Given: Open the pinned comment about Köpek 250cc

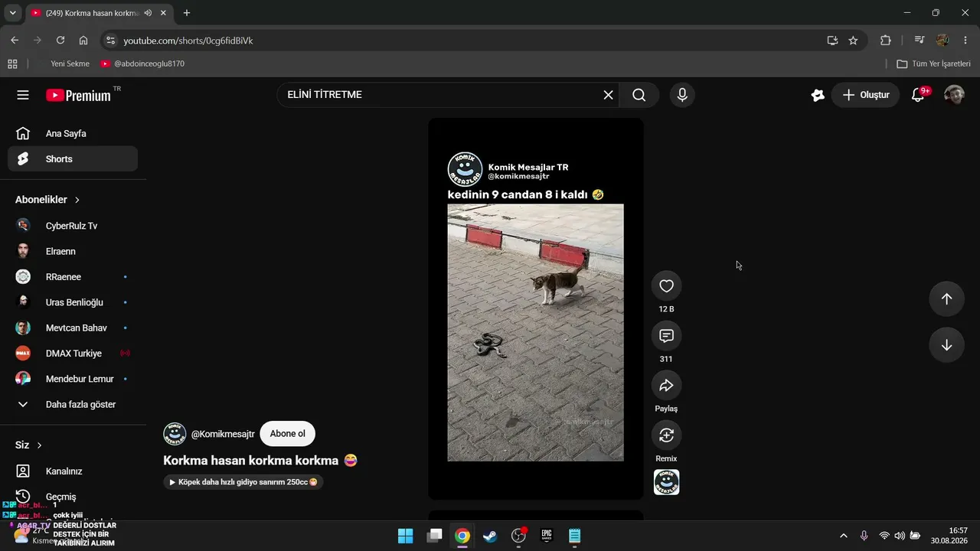Looking at the screenshot, I should coord(243,482).
